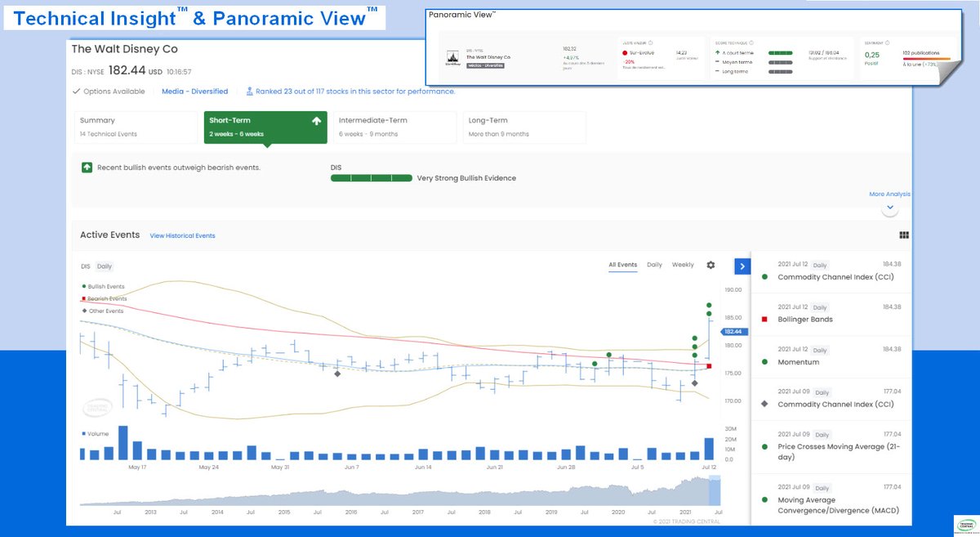The image size is (980, 537).
Task: Expand More Analysis chevron
Action: click(890, 208)
